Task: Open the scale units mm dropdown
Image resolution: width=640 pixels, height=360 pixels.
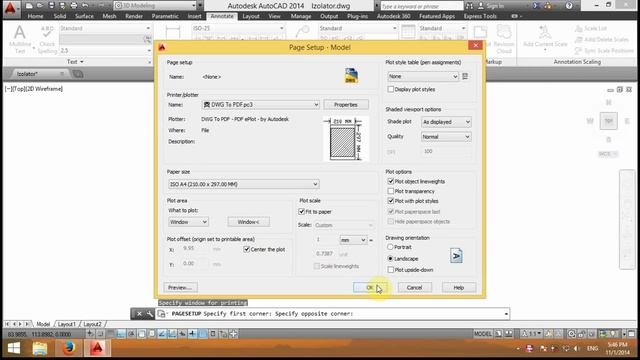Action: tap(353, 240)
